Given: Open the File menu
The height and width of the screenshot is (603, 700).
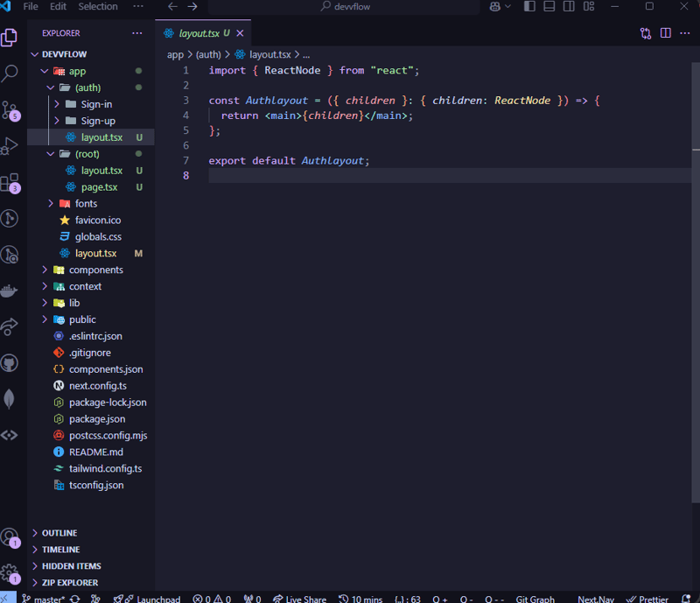Looking at the screenshot, I should tap(31, 6).
